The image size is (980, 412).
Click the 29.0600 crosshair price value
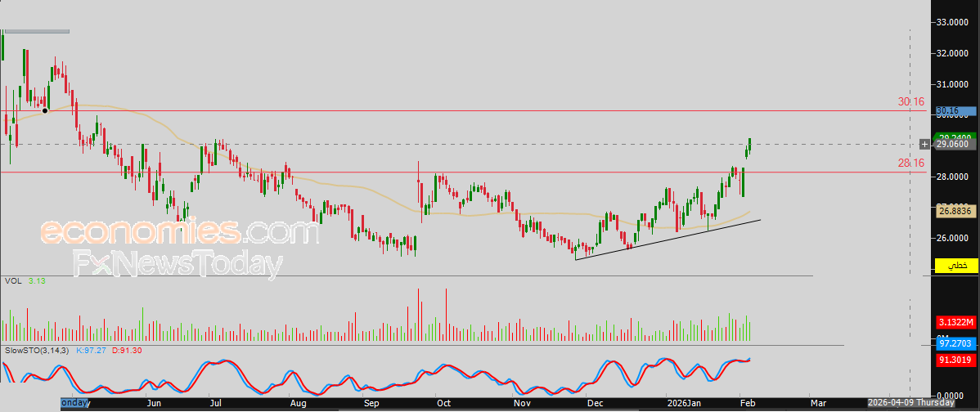click(x=955, y=144)
